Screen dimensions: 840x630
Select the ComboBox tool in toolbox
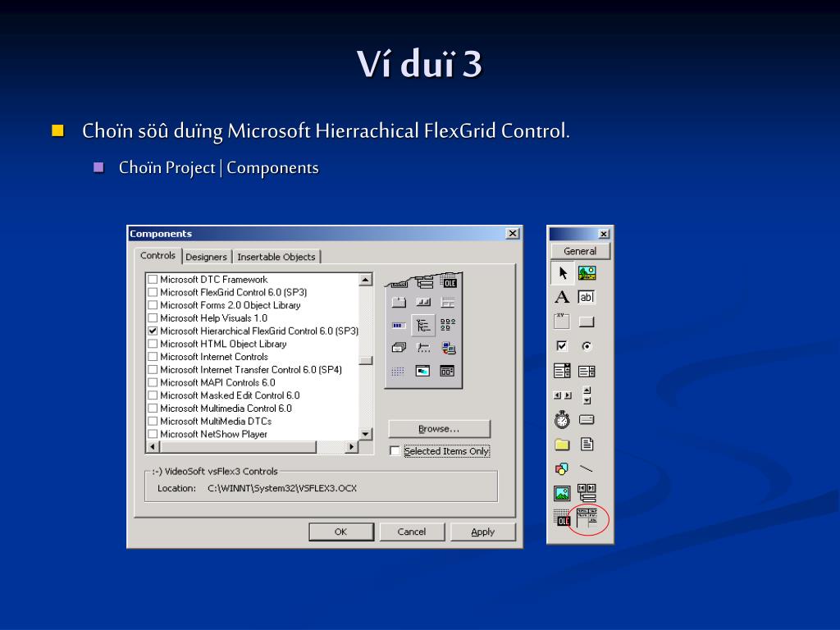[562, 371]
